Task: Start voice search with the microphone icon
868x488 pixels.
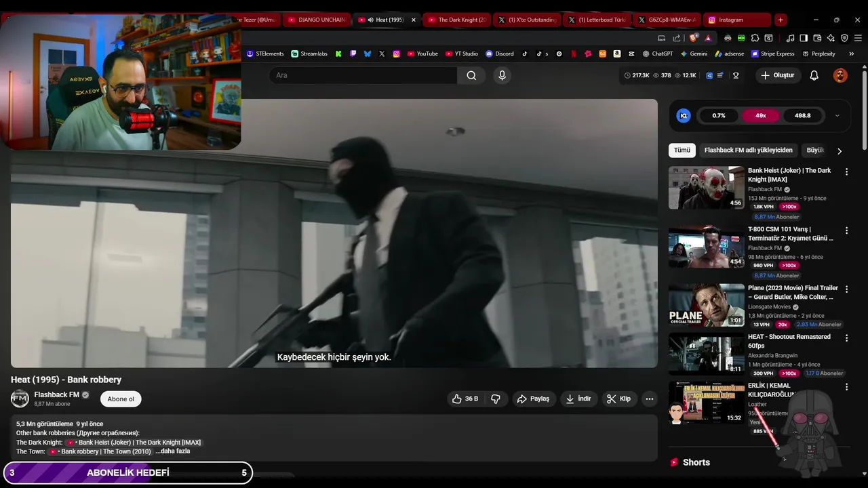Action: [x=502, y=75]
